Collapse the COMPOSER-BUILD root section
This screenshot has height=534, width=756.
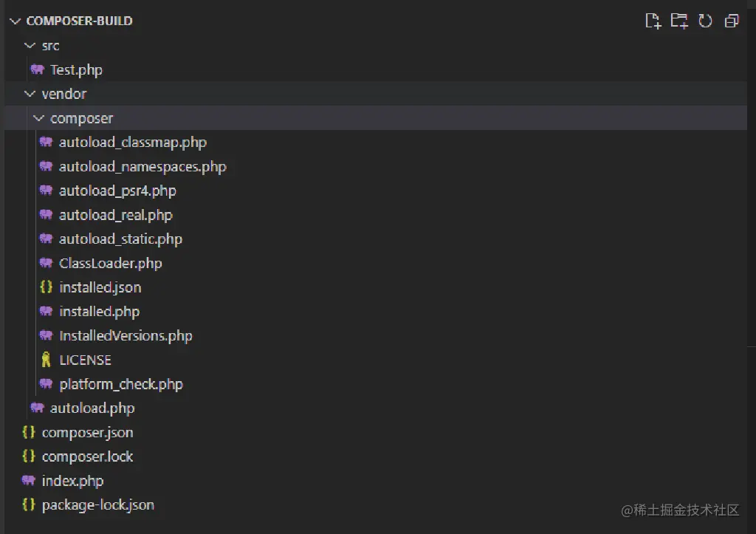coord(15,21)
